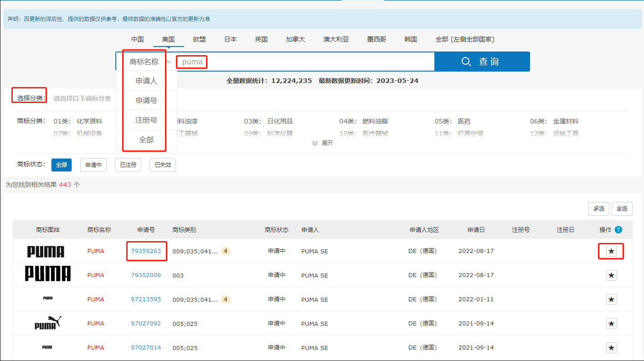
Task: Open application number 97027014 link
Action: [146, 347]
